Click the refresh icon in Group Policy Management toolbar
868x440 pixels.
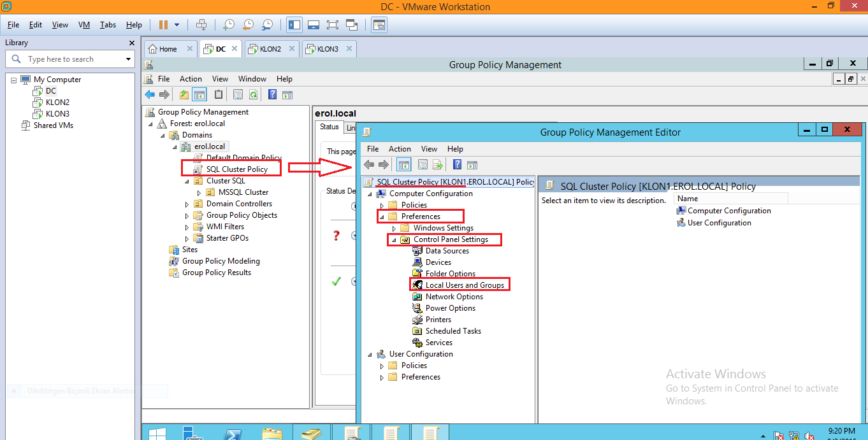click(253, 95)
